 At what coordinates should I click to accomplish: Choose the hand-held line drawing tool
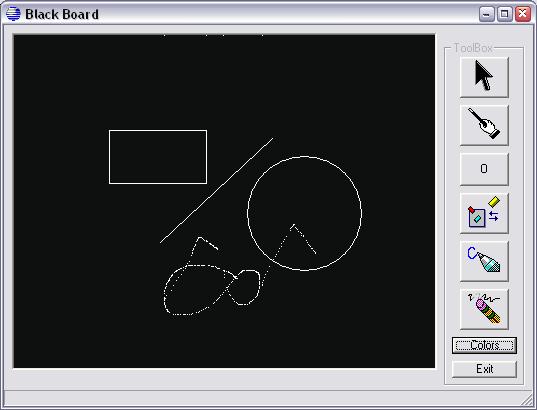point(484,125)
